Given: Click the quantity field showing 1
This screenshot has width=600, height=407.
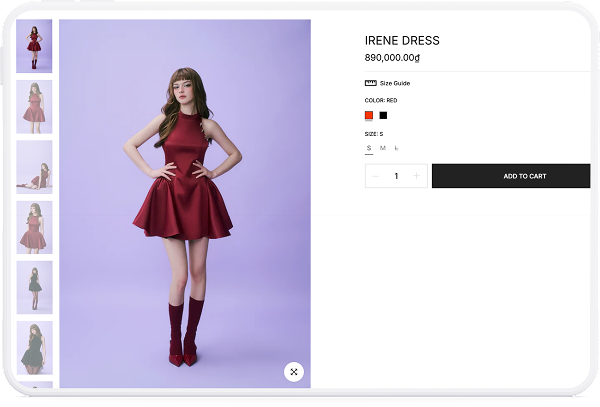Looking at the screenshot, I should (x=396, y=176).
